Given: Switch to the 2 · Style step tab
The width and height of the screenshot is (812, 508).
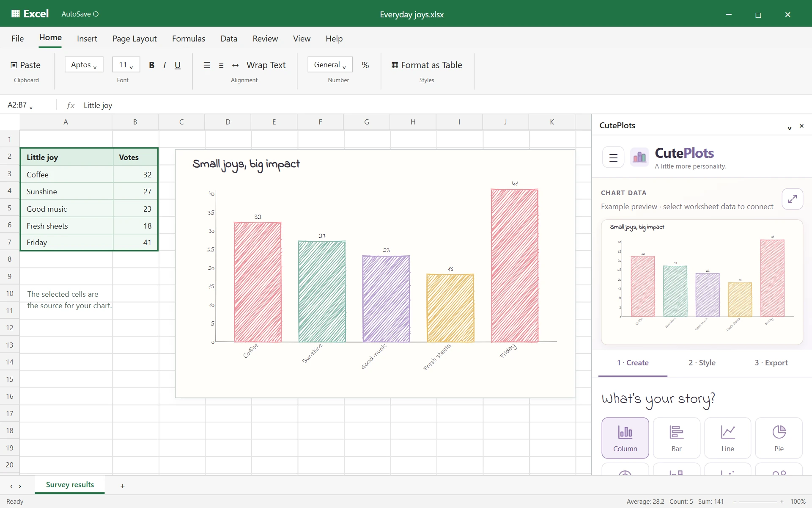Looking at the screenshot, I should click(x=702, y=363).
